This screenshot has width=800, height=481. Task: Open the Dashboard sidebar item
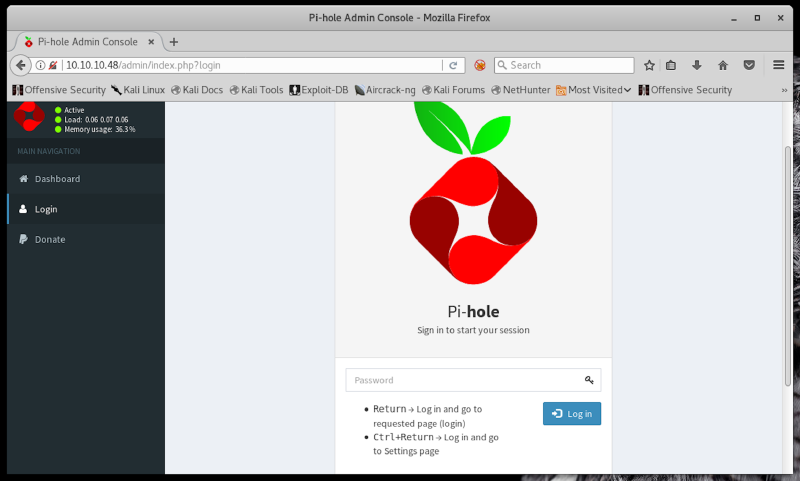[57, 179]
